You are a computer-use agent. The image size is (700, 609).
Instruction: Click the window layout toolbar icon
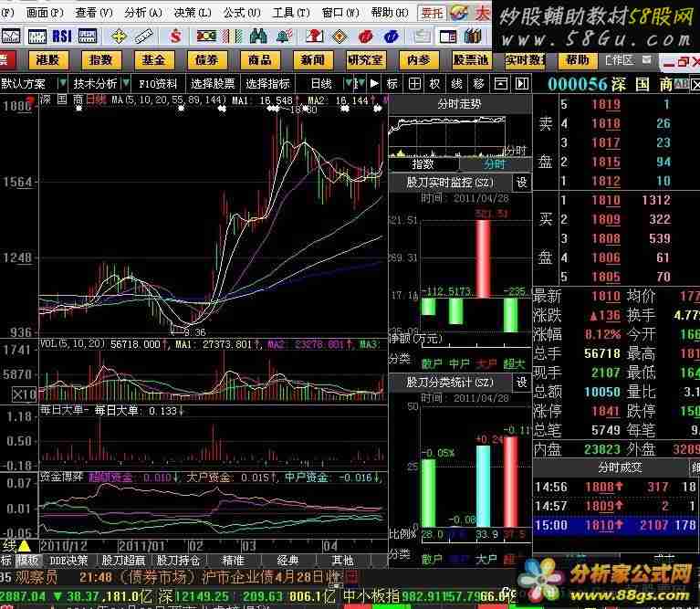[448, 37]
